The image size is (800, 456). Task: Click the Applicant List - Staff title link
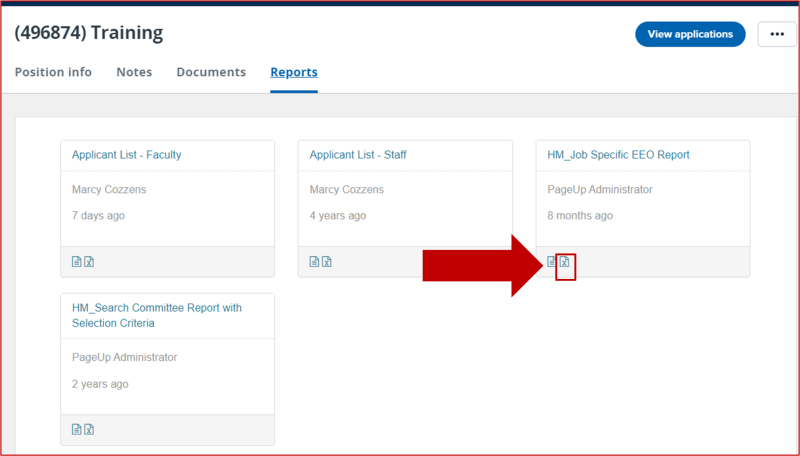(x=357, y=155)
